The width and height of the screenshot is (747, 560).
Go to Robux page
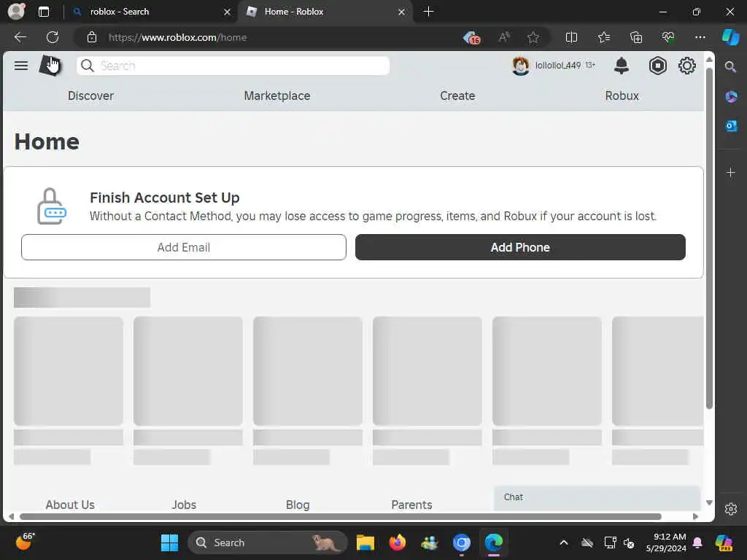pyautogui.click(x=622, y=96)
